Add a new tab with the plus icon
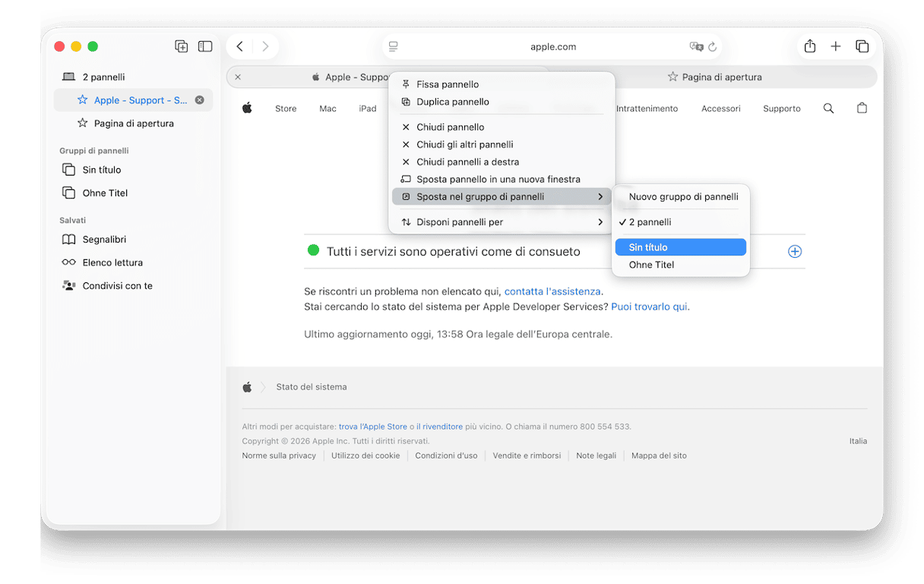Image resolution: width=924 pixels, height=584 pixels. 836,46
